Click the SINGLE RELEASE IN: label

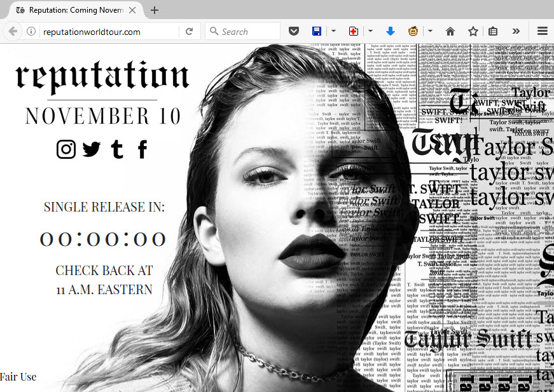(x=104, y=206)
